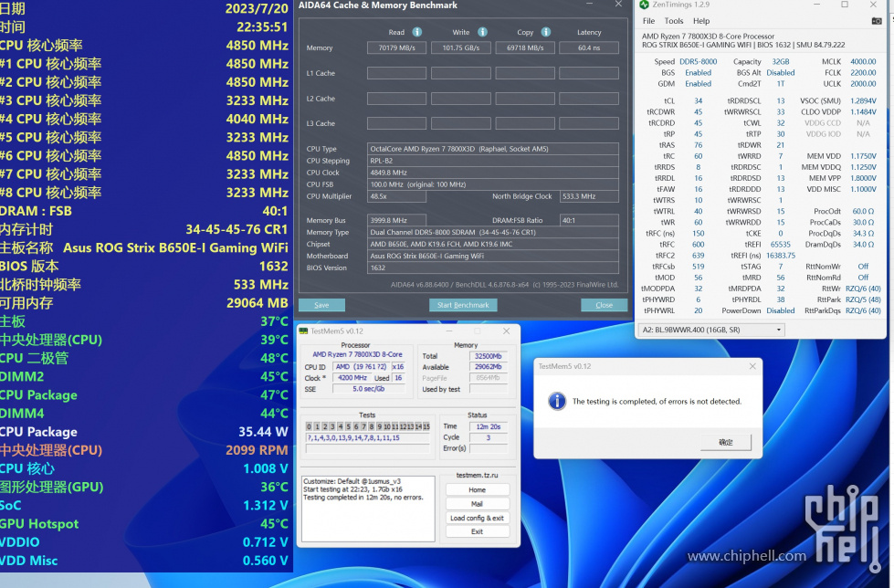Click the tCL value 34 in ZenTimings

coord(698,101)
